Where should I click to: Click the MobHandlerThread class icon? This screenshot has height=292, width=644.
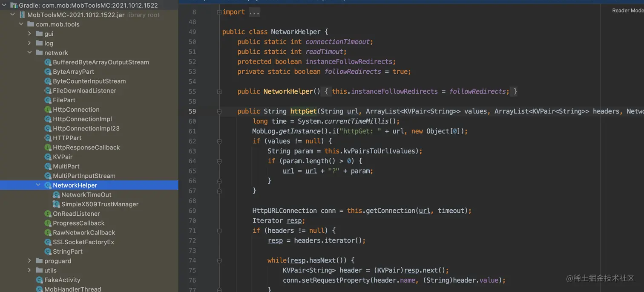tap(40, 289)
